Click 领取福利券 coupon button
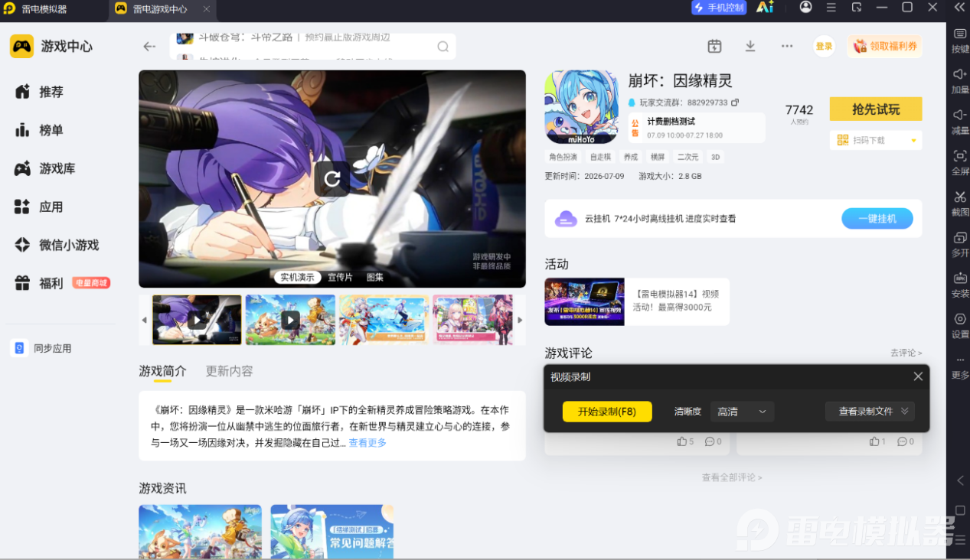The width and height of the screenshot is (970, 560). [884, 46]
